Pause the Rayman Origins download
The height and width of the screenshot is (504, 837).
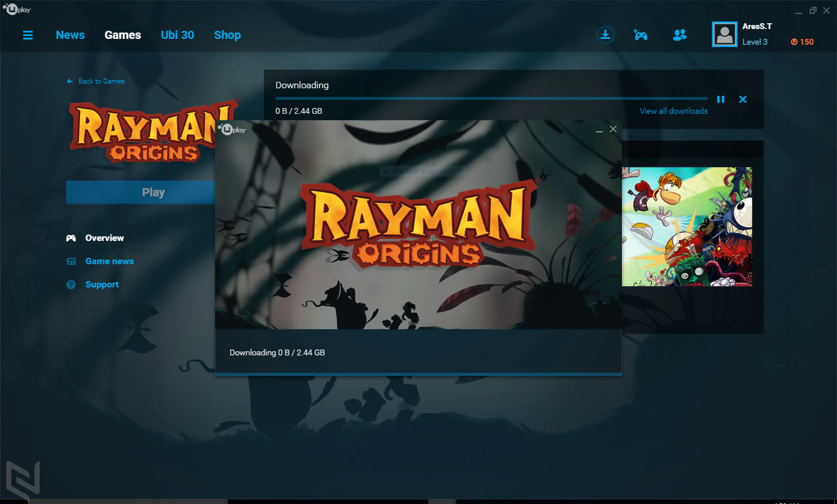click(721, 99)
